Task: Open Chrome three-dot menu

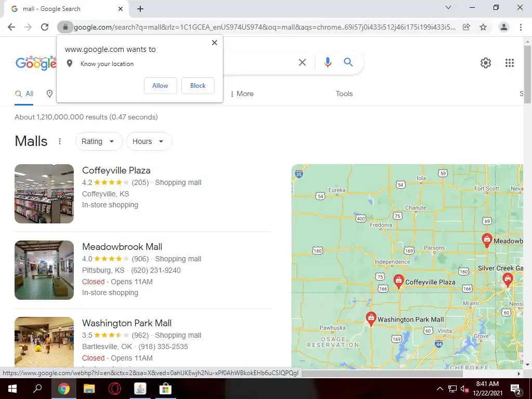Action: point(521,27)
